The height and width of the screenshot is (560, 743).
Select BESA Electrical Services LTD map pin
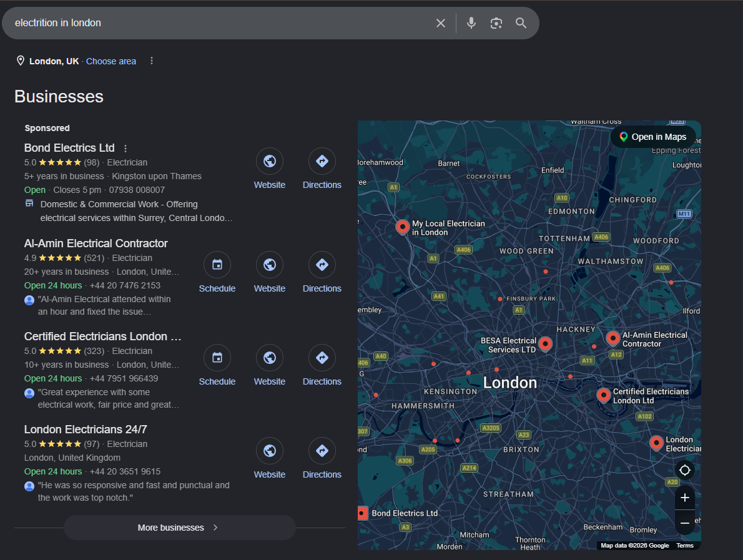(x=546, y=344)
